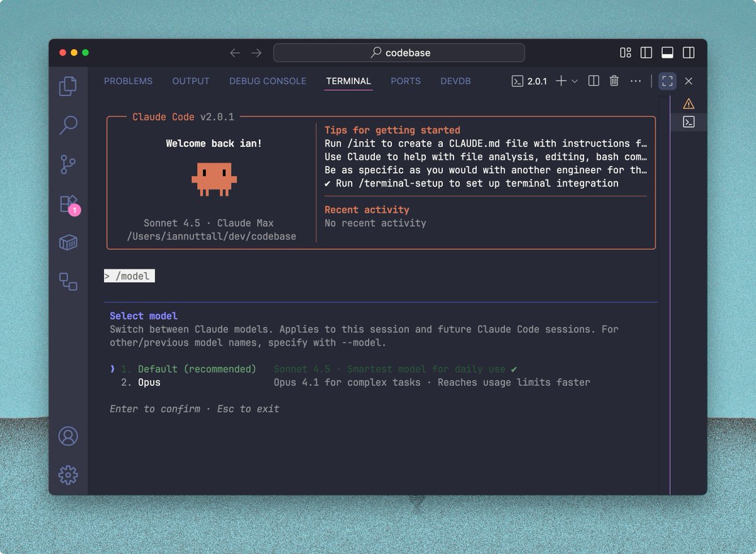Close the panel with the X
Screen dimensions: 756x554
click(689, 81)
